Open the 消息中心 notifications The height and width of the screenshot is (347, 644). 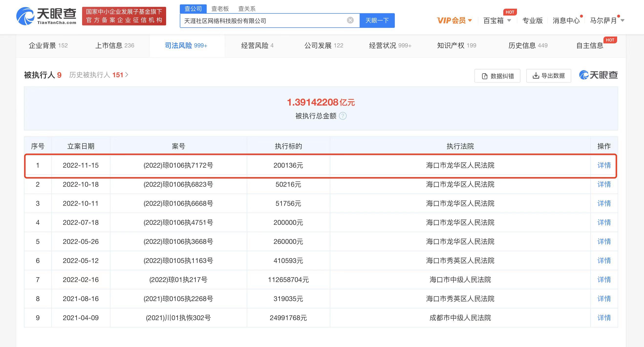pos(566,21)
